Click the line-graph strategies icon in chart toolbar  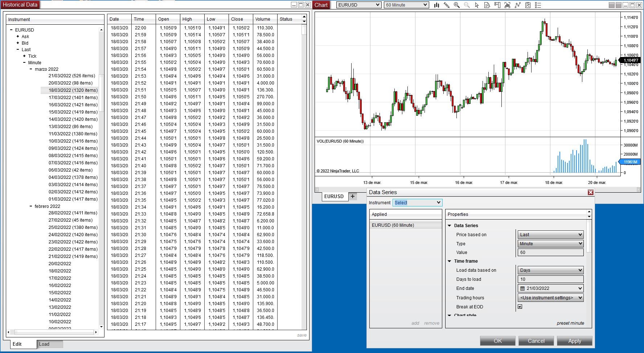pyautogui.click(x=518, y=5)
